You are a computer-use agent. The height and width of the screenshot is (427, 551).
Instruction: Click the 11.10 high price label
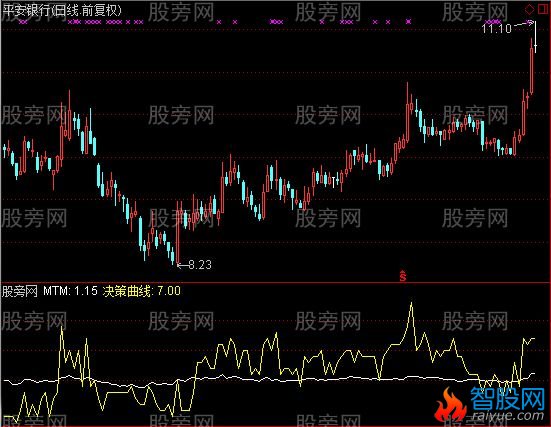point(496,28)
